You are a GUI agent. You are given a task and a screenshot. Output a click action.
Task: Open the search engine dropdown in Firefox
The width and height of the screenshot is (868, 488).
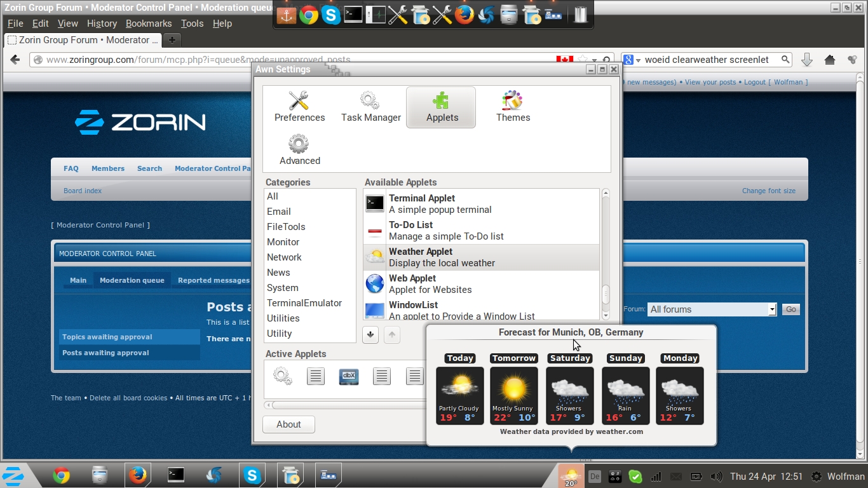pyautogui.click(x=631, y=60)
